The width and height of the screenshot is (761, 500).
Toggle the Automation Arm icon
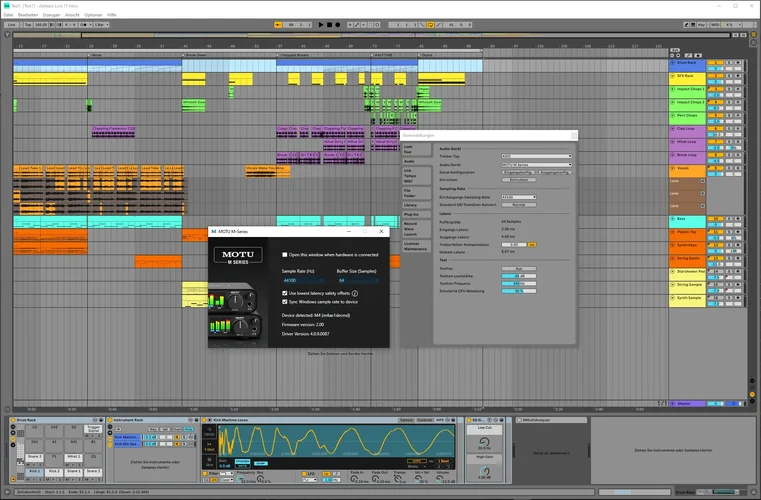point(357,25)
